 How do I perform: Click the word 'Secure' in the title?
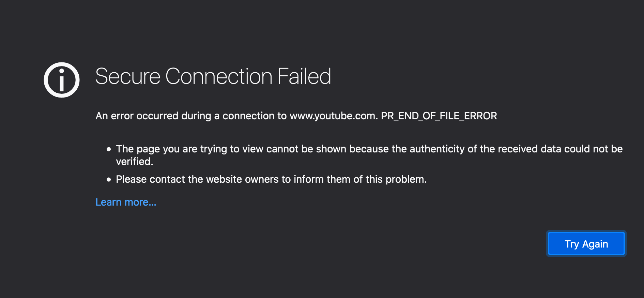coord(128,76)
